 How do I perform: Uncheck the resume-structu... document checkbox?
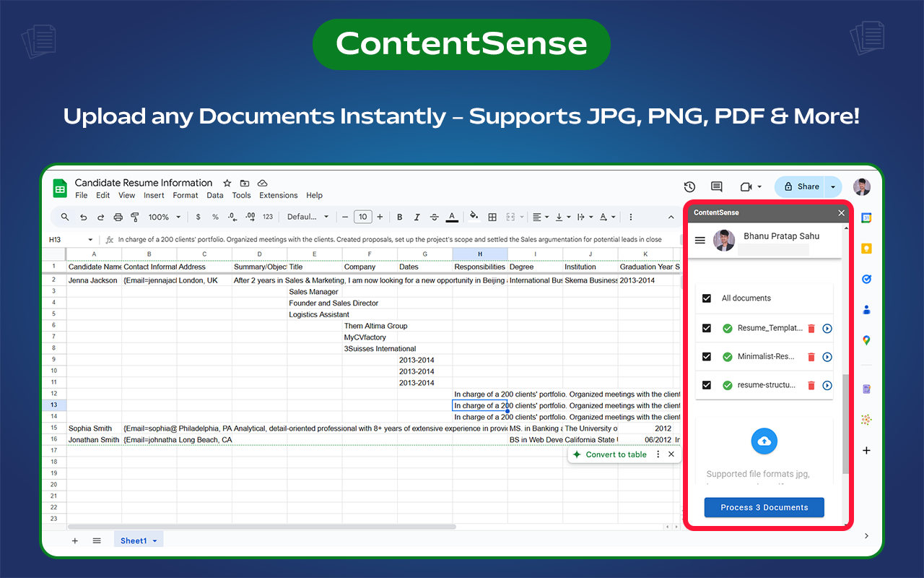click(707, 385)
